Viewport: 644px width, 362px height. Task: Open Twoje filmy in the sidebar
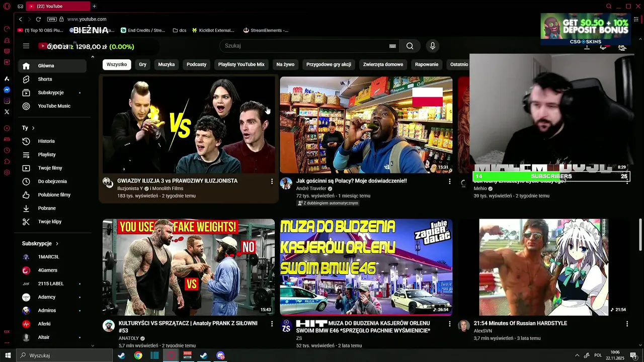pos(52,168)
